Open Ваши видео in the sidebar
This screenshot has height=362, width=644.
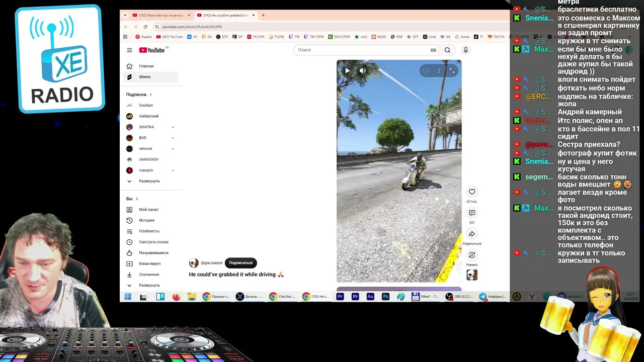click(151, 263)
